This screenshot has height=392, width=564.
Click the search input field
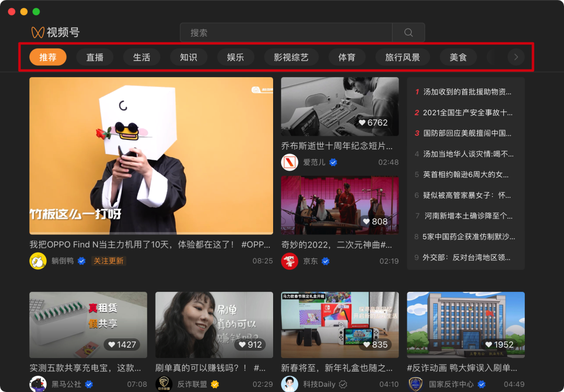(287, 32)
